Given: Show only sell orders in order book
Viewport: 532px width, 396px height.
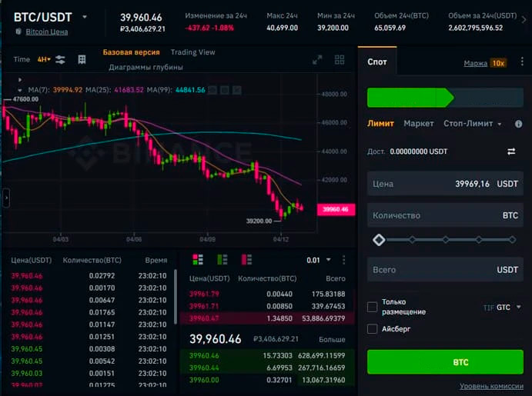Looking at the screenshot, I should [246, 259].
